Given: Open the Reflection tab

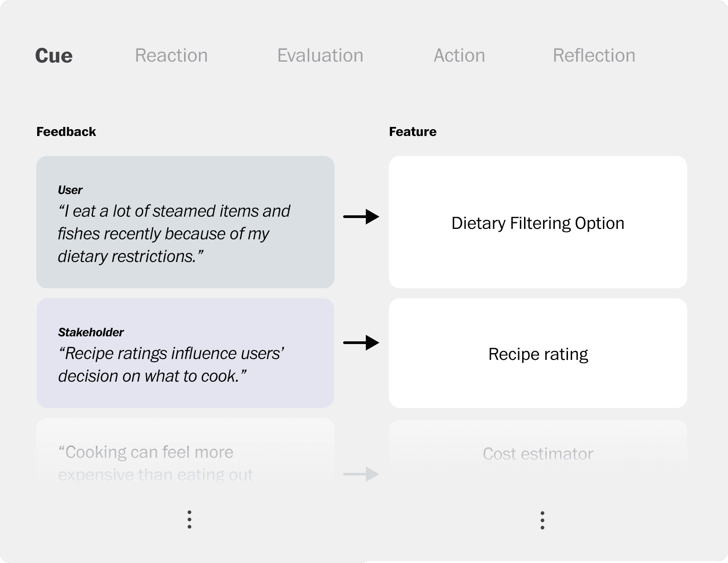Looking at the screenshot, I should click(x=594, y=56).
